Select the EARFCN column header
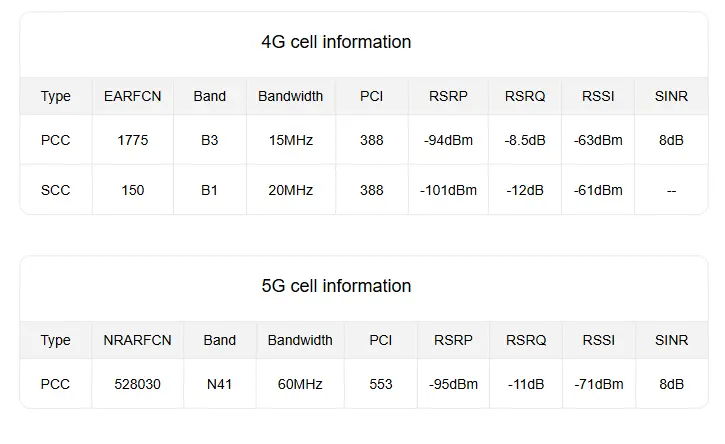Viewport: 725px width, 444px height. [x=133, y=96]
